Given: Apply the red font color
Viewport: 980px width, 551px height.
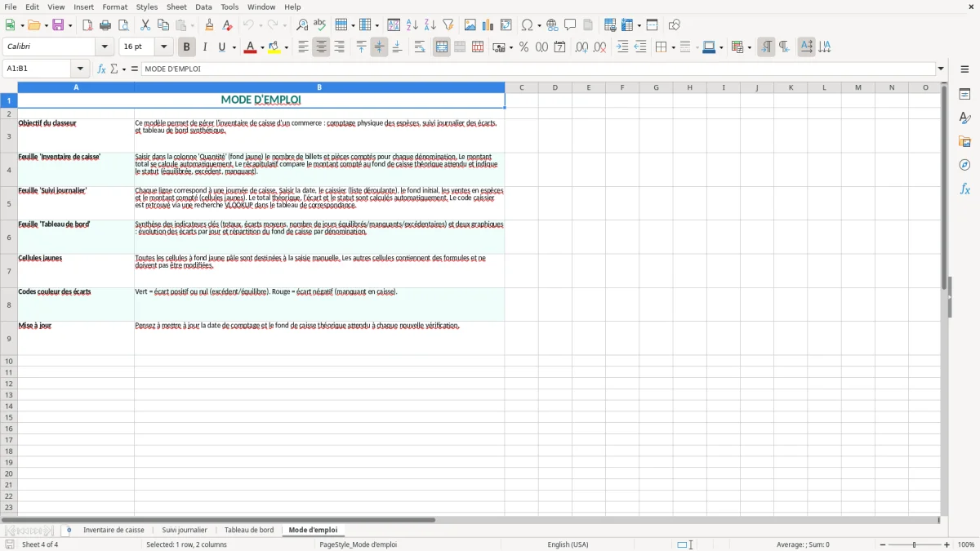Looking at the screenshot, I should (x=249, y=47).
